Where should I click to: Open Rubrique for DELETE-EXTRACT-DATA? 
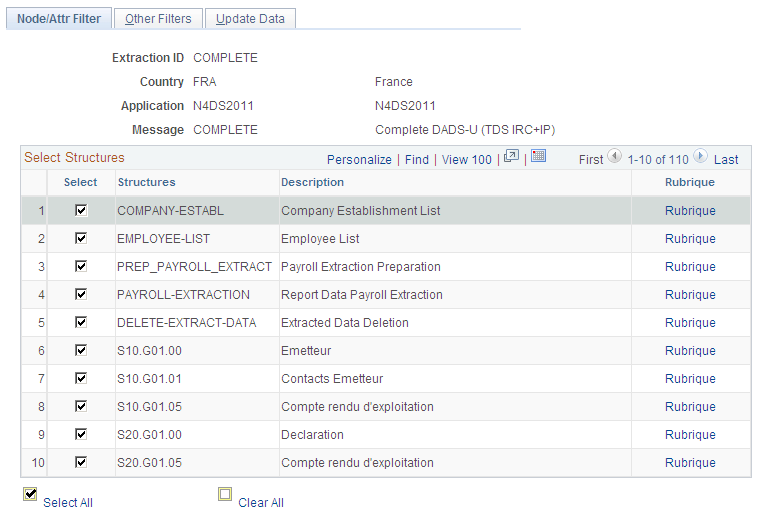690,323
